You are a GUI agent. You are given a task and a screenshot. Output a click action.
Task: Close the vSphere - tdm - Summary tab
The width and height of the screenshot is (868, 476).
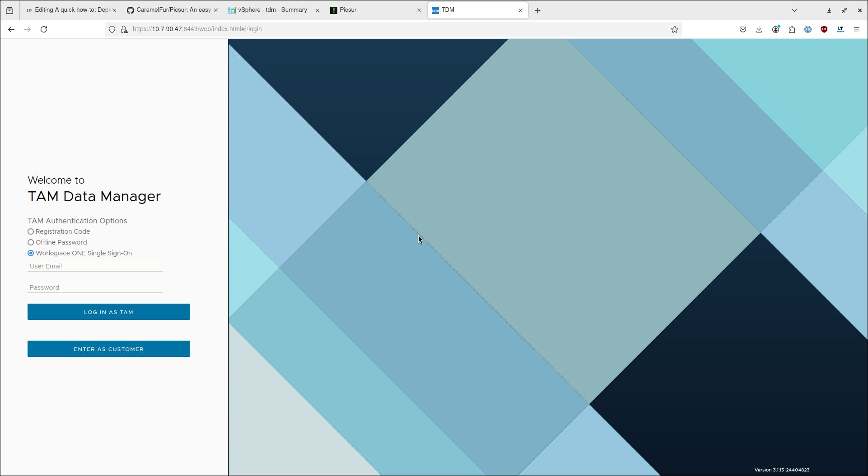(x=317, y=10)
